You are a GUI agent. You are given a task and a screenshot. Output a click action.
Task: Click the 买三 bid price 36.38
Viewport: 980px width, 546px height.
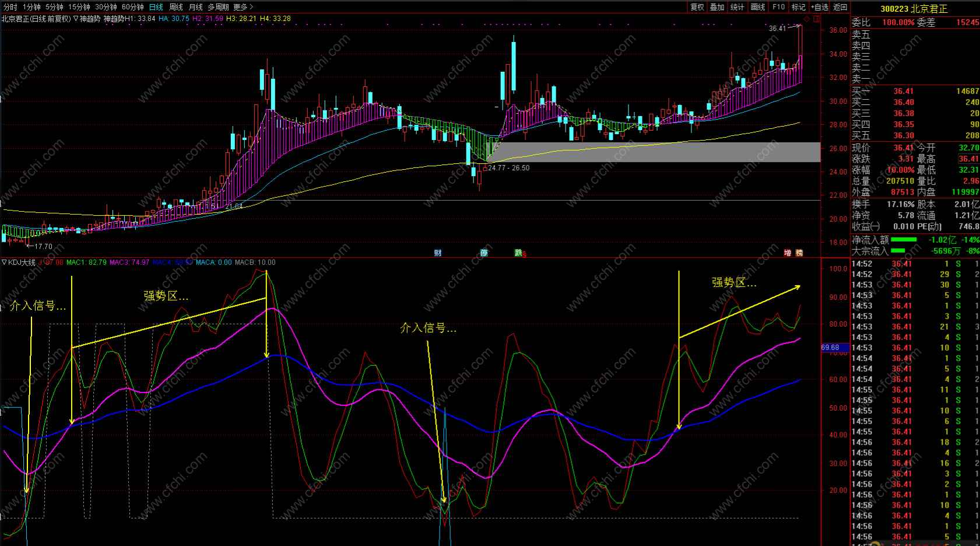tap(904, 113)
